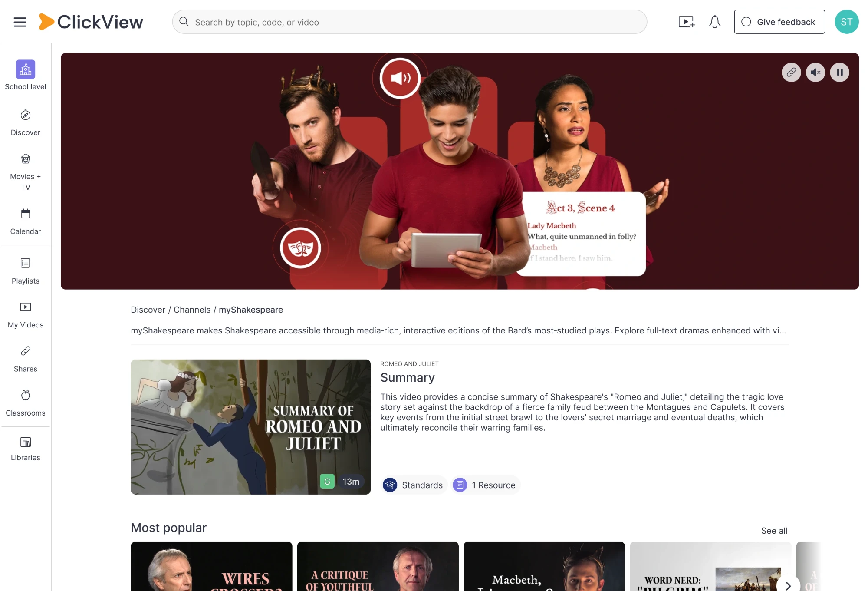
Task: Open Playlists in sidebar
Action: 26,271
